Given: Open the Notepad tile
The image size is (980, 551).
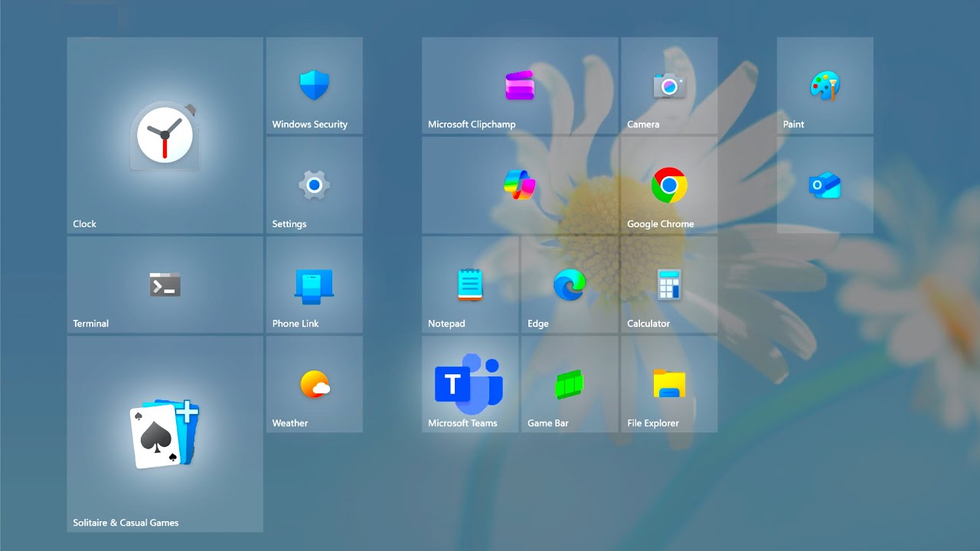Looking at the screenshot, I should pos(470,285).
